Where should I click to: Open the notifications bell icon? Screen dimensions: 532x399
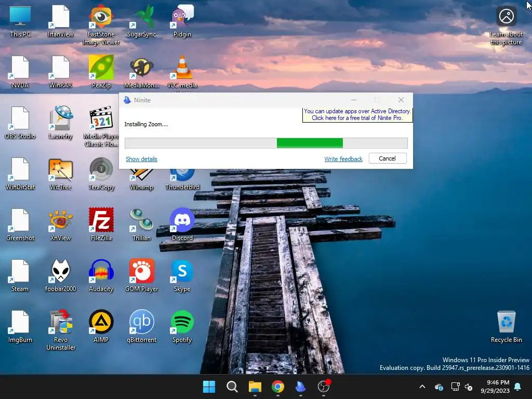tap(518, 387)
